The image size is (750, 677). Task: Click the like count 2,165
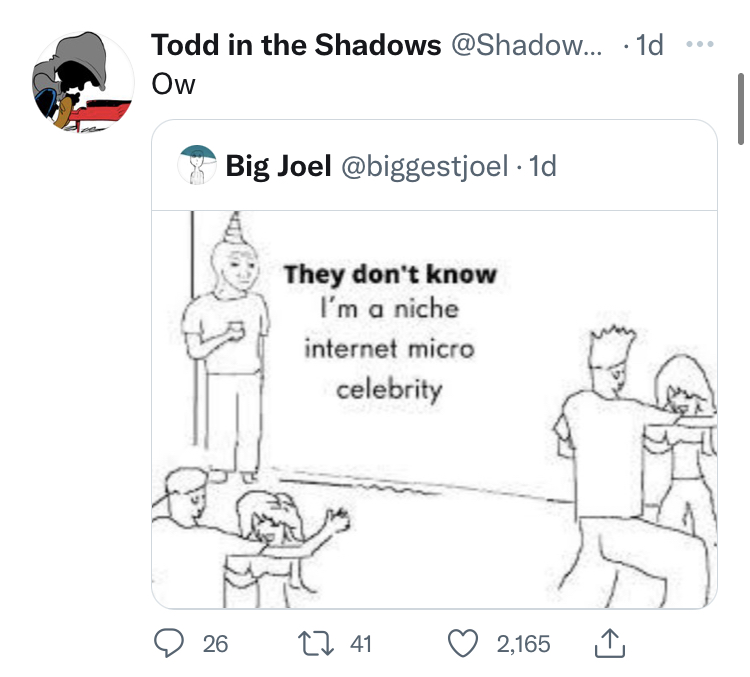point(523,644)
